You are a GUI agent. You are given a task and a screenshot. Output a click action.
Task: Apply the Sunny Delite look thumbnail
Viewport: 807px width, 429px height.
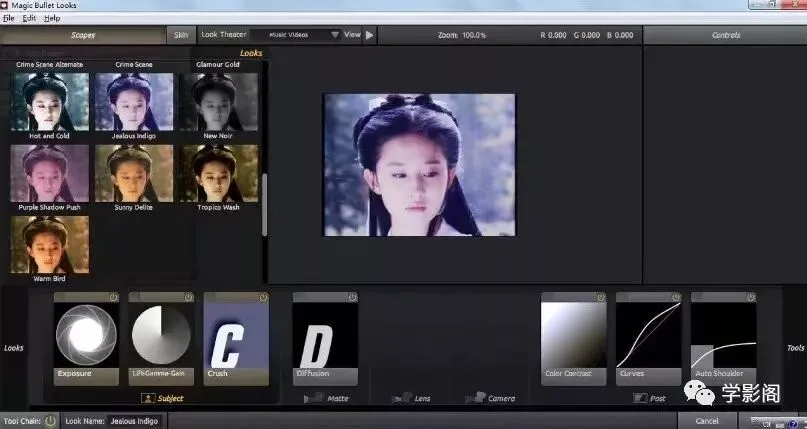tap(134, 173)
